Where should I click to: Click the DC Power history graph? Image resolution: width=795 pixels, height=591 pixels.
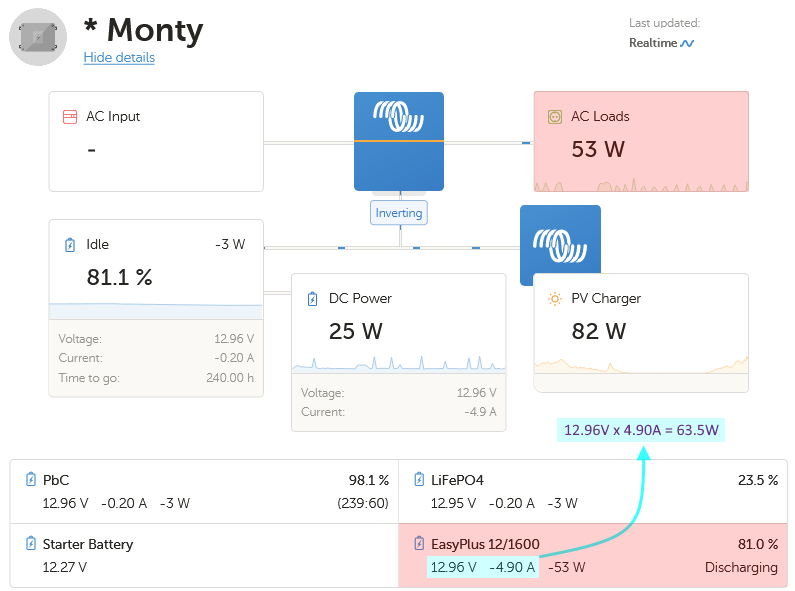(399, 364)
